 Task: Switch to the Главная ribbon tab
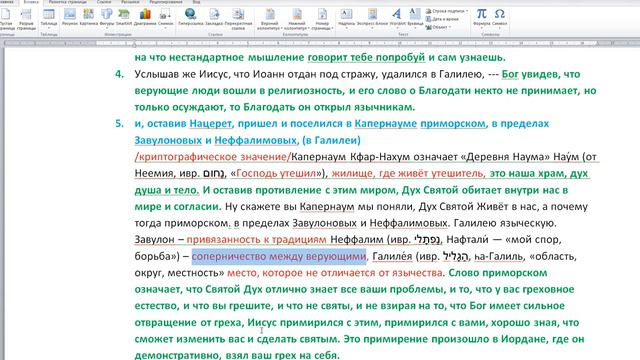point(7,2)
